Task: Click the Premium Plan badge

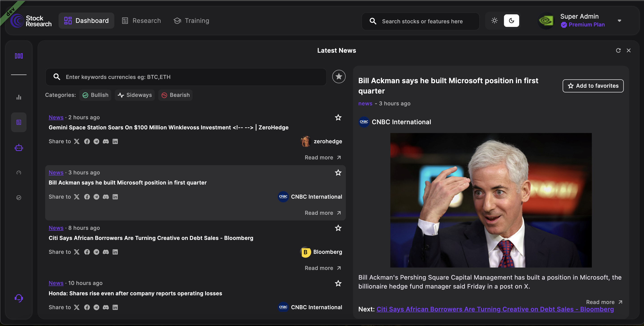Action: coord(583,24)
